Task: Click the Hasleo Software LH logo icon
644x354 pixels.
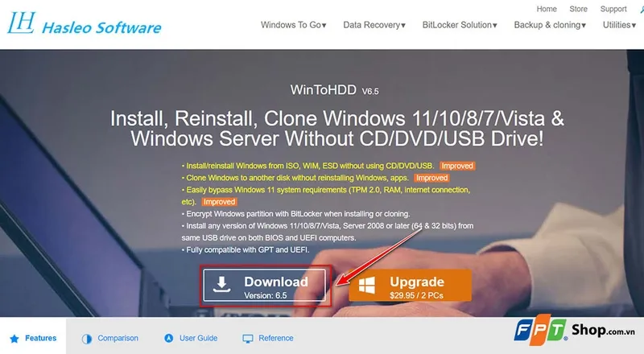Action: pos(22,23)
